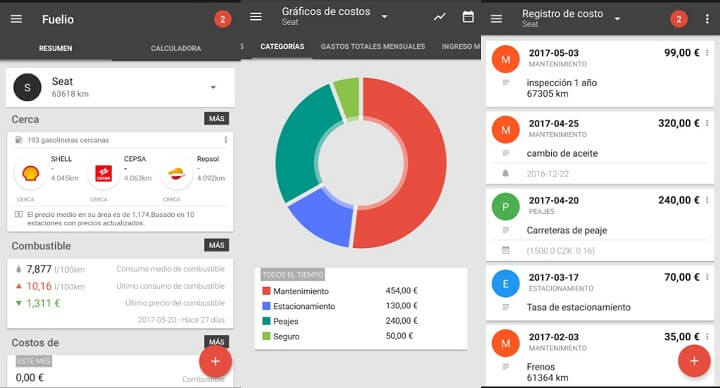Tap the 10,16 l/100km last consumption value
Screen dimensions: 720x388
pyautogui.click(x=56, y=286)
